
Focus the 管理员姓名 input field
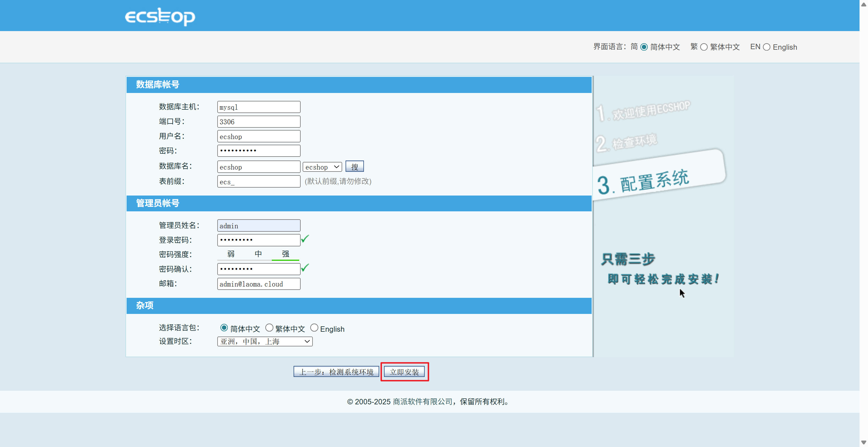[x=259, y=226]
